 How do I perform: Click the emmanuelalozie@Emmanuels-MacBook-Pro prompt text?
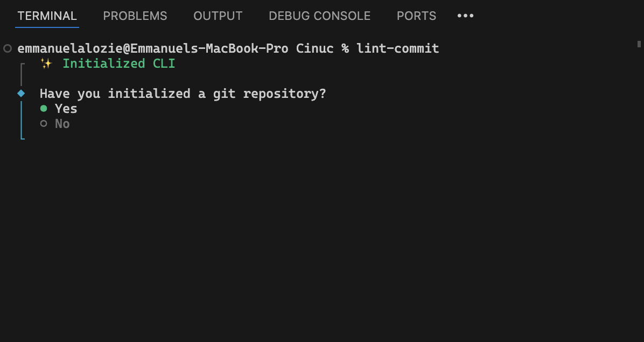tap(152, 48)
